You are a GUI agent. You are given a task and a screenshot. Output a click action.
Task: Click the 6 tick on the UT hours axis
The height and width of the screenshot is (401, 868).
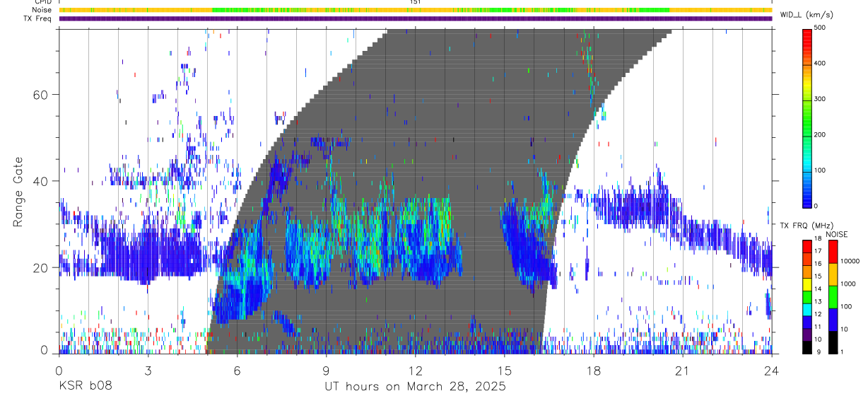pyautogui.click(x=237, y=371)
